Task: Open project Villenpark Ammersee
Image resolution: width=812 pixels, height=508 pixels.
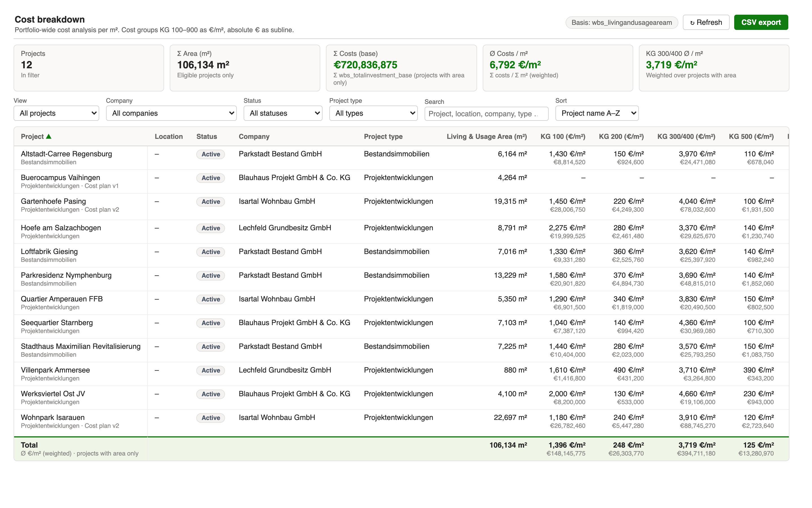Action: point(55,370)
